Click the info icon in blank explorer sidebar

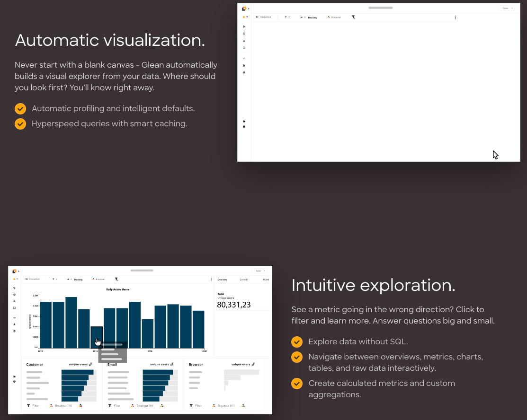[244, 127]
